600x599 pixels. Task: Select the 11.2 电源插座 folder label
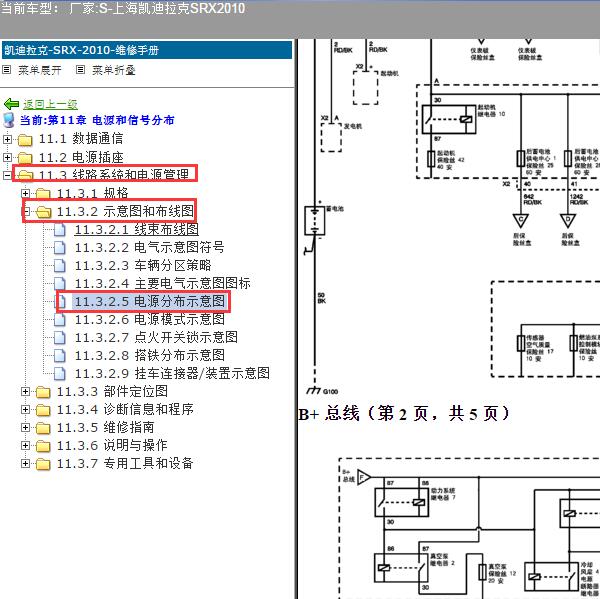81,157
